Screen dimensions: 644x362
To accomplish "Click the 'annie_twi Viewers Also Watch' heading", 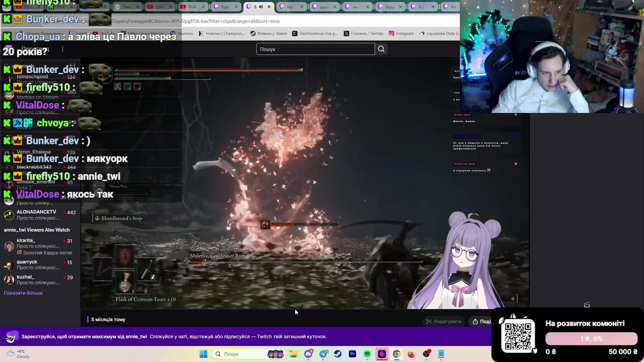I will coord(37,230).
